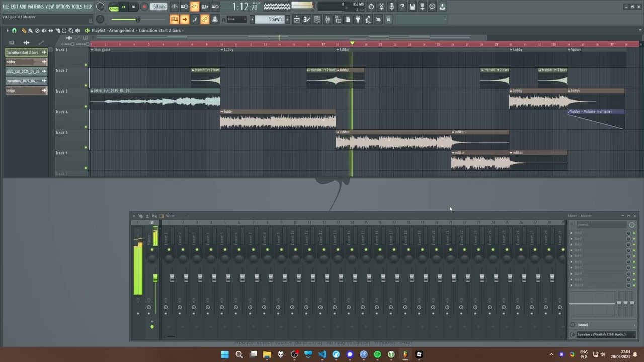This screenshot has width=644, height=362.
Task: Toggle auto scrolling arrow button
Action: pos(185,19)
